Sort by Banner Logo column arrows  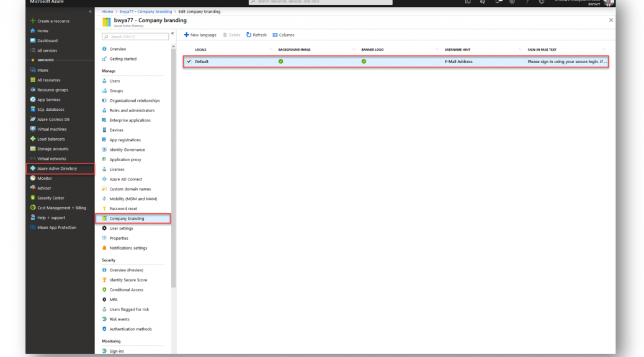click(x=437, y=50)
